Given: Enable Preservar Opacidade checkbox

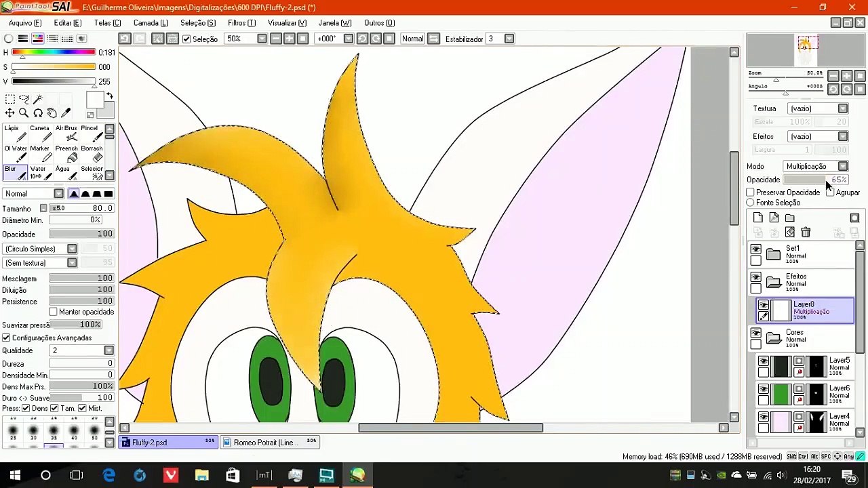Looking at the screenshot, I should pyautogui.click(x=751, y=192).
